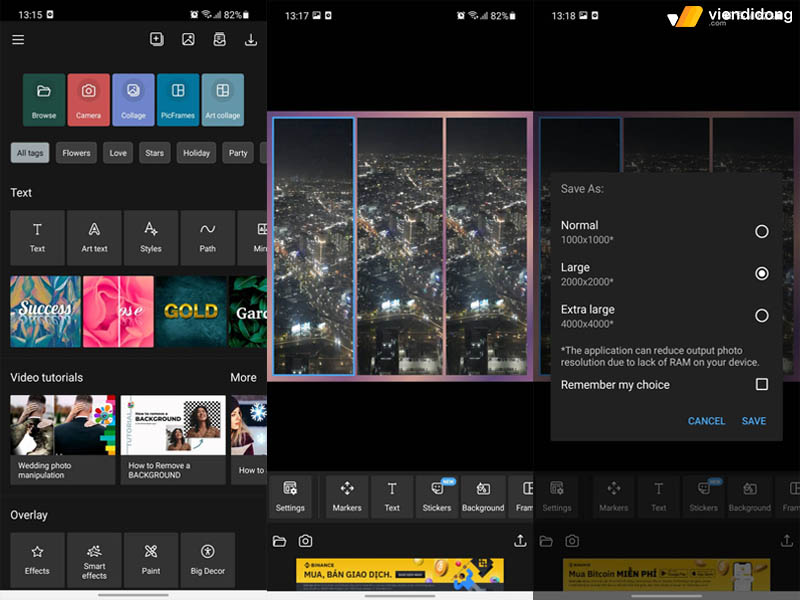
Task: Open the Art collage tile
Action: tap(222, 99)
